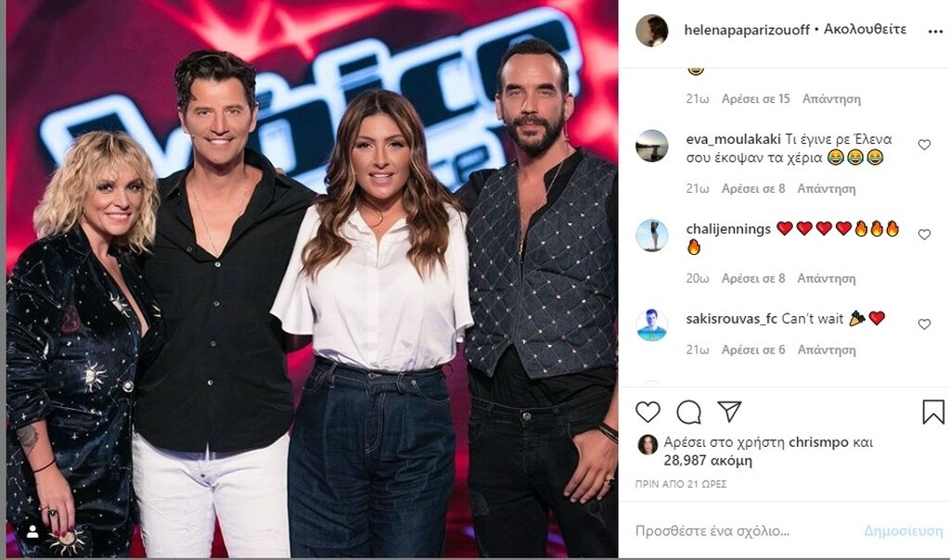Save the post with bookmark icon
Screen dimensions: 950x560
(933, 412)
